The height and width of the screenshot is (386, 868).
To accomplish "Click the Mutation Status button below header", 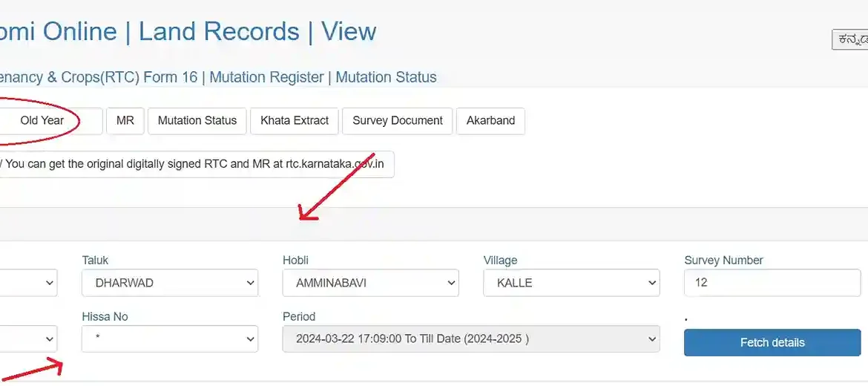I will pos(197,121).
